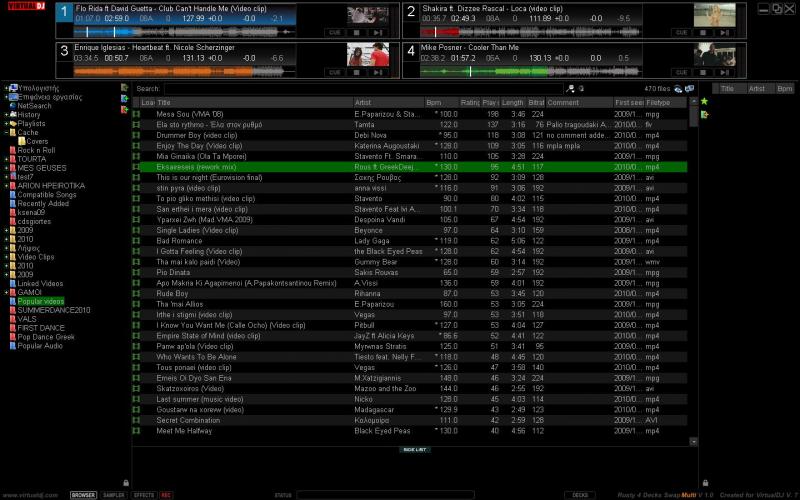
Task: Collapse the Cache folder node
Action: 7,133
